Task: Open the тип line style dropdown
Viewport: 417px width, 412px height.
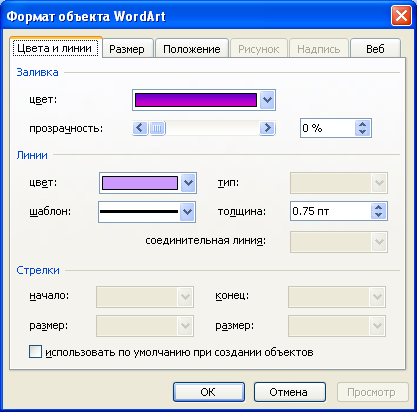Action: click(339, 183)
